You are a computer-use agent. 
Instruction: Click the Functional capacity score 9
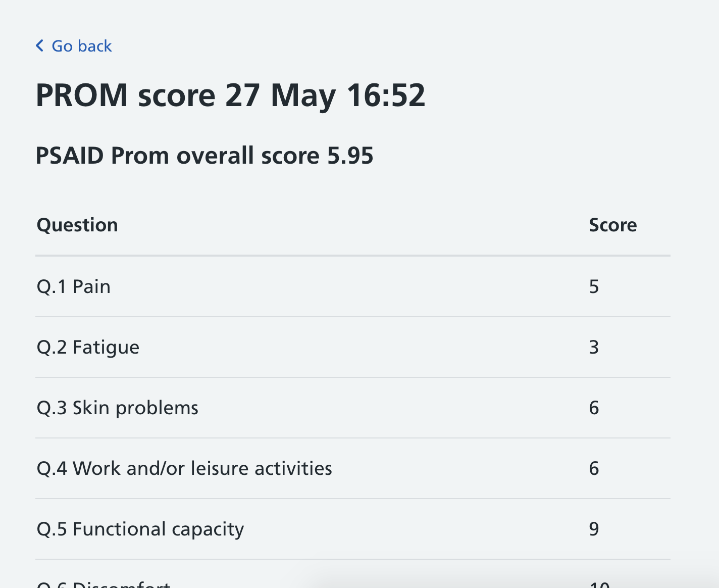click(594, 529)
